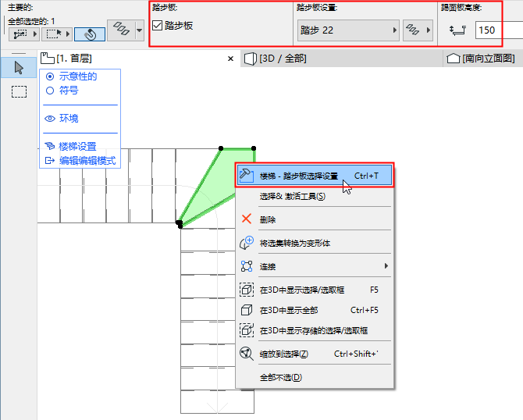Click the 150 riser height field

[x=499, y=30]
